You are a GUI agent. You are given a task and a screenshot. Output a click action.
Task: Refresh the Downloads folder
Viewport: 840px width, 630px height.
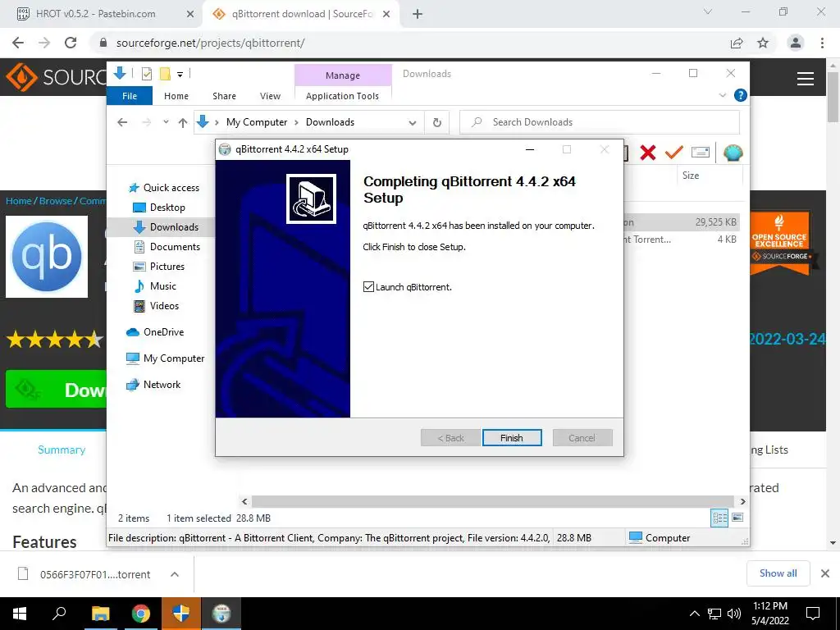[x=437, y=123]
